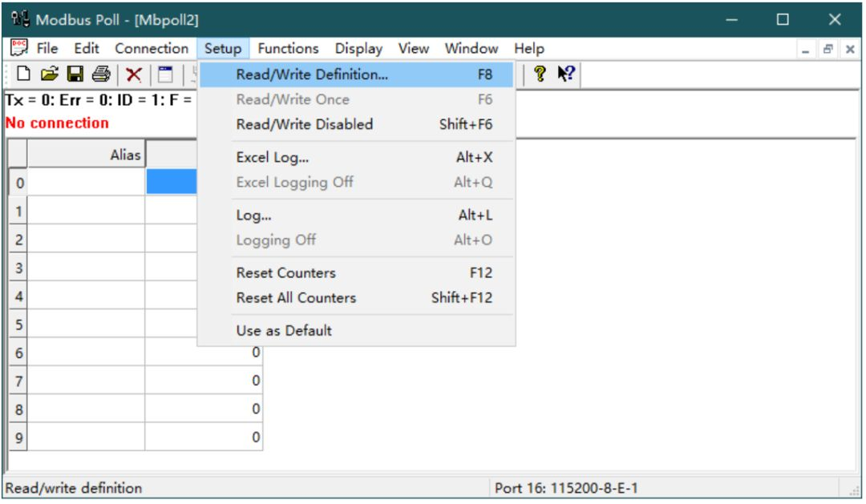
Task: Click the value 0 in row 6
Action: click(x=256, y=353)
